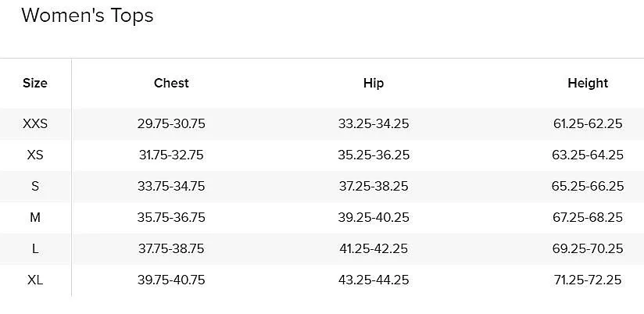Click the Height column header
This screenshot has width=644, height=314.
pos(588,83)
